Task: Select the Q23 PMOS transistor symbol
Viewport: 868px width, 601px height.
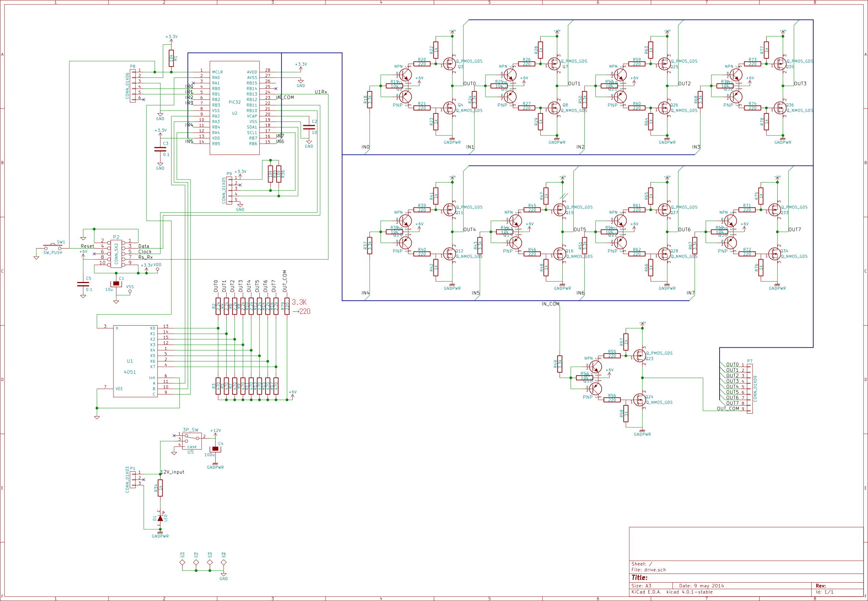Action: click(x=639, y=355)
